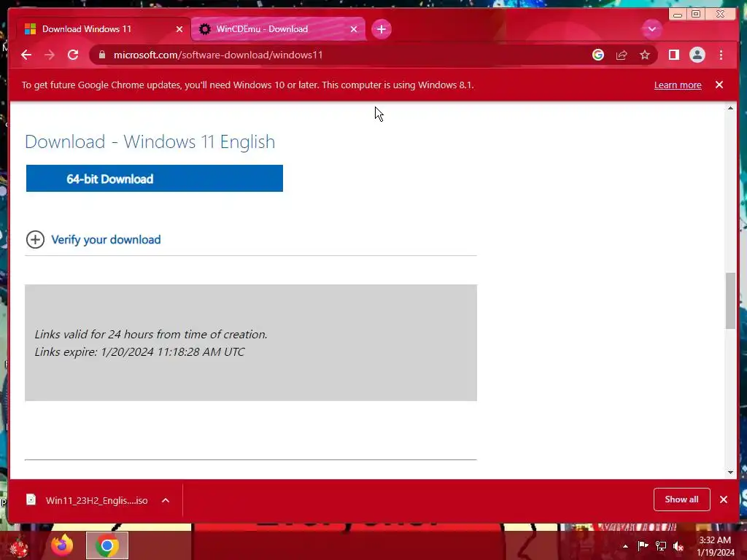Click Show all downloads
Viewport: 747px width, 560px height.
click(681, 499)
